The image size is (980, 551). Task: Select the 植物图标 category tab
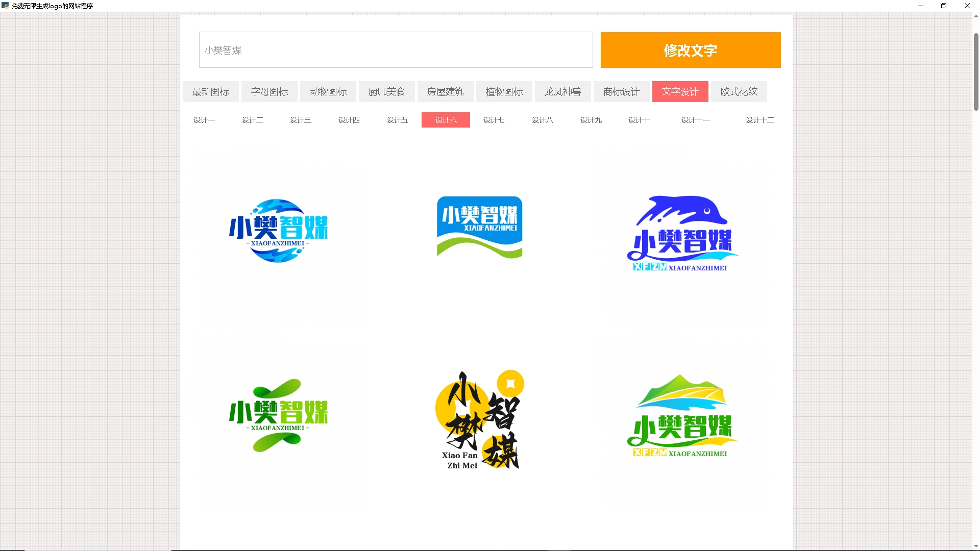504,92
